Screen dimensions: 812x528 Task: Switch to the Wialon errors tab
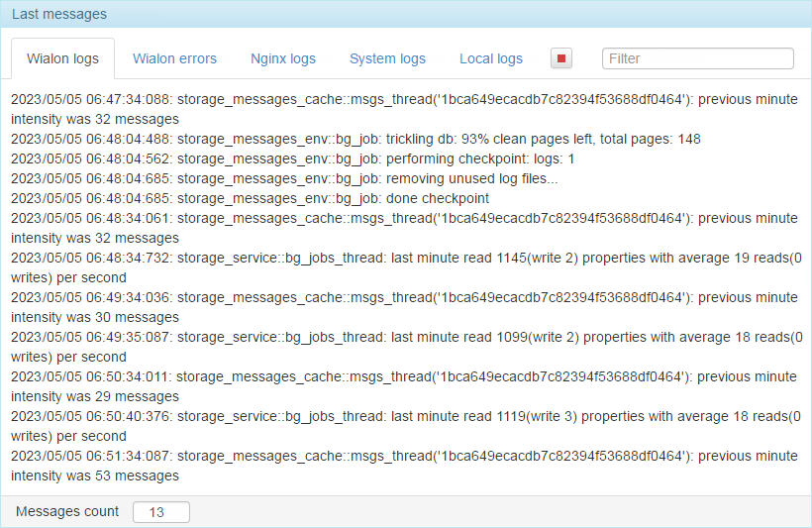point(174,58)
